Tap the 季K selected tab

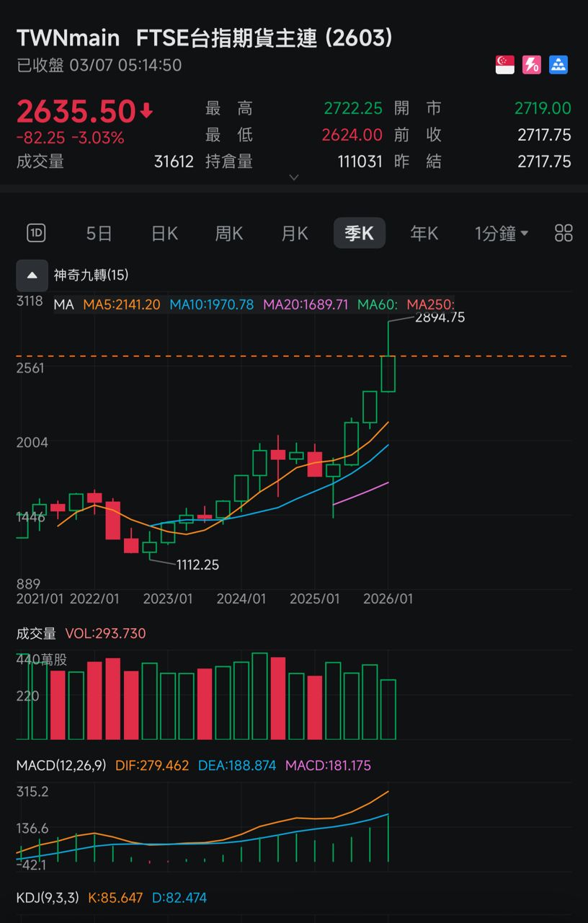[359, 233]
